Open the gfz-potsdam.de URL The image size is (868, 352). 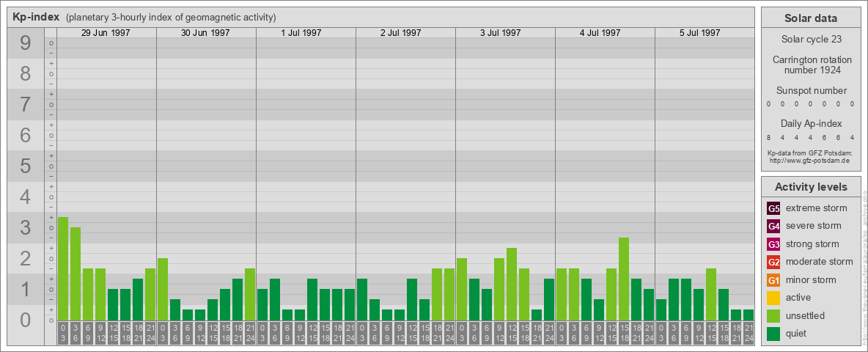(809, 160)
